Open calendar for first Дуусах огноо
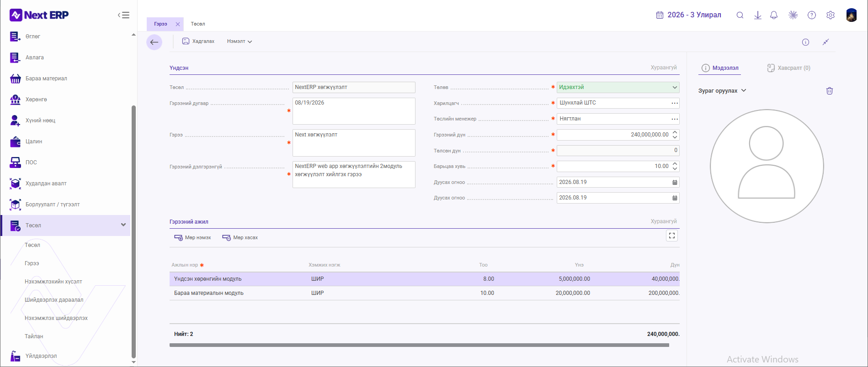 click(675, 182)
